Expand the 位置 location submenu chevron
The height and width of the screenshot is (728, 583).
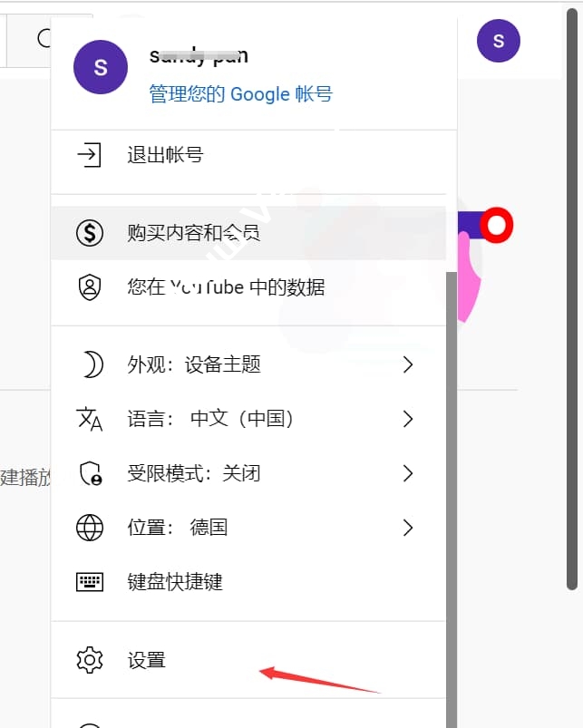(x=408, y=528)
